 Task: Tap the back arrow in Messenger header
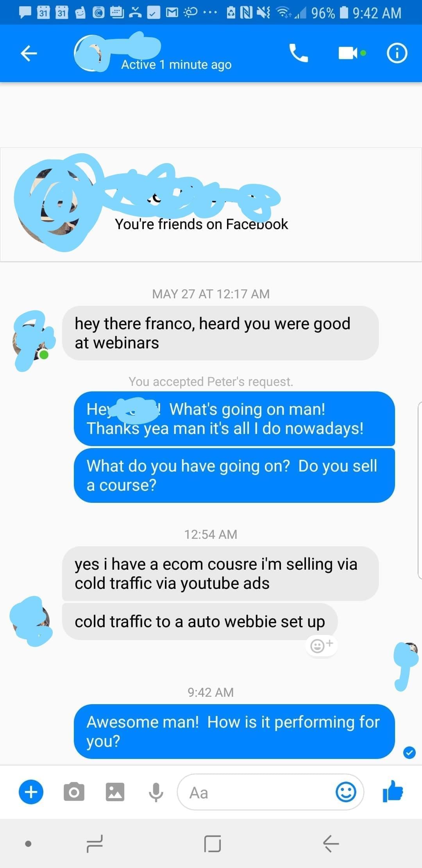[29, 53]
